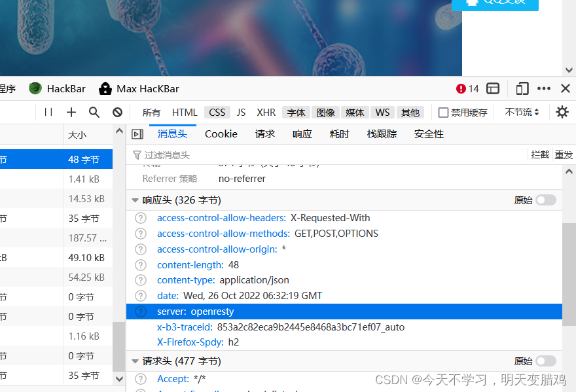Pause recording network traffic
Image resolution: width=576 pixels, height=392 pixels.
[48, 112]
